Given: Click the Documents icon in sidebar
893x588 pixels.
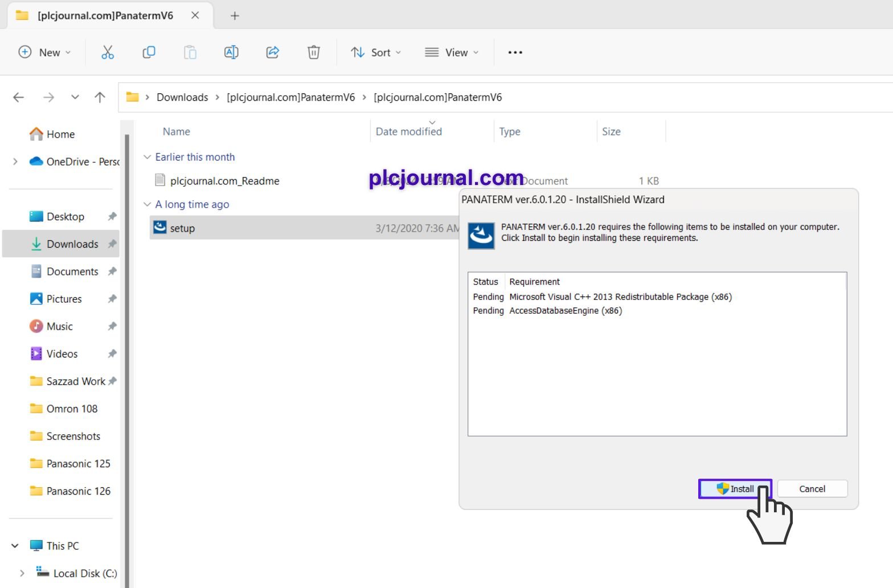Looking at the screenshot, I should point(36,272).
